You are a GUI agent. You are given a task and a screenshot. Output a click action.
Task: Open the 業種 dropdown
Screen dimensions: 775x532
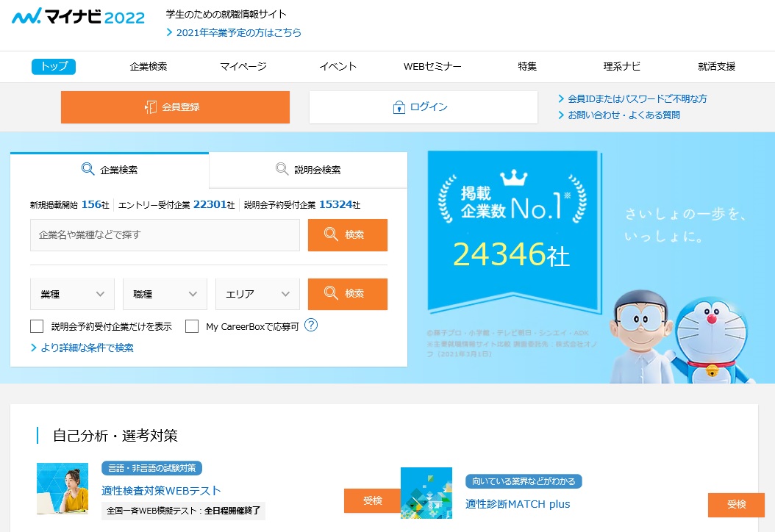click(x=72, y=294)
